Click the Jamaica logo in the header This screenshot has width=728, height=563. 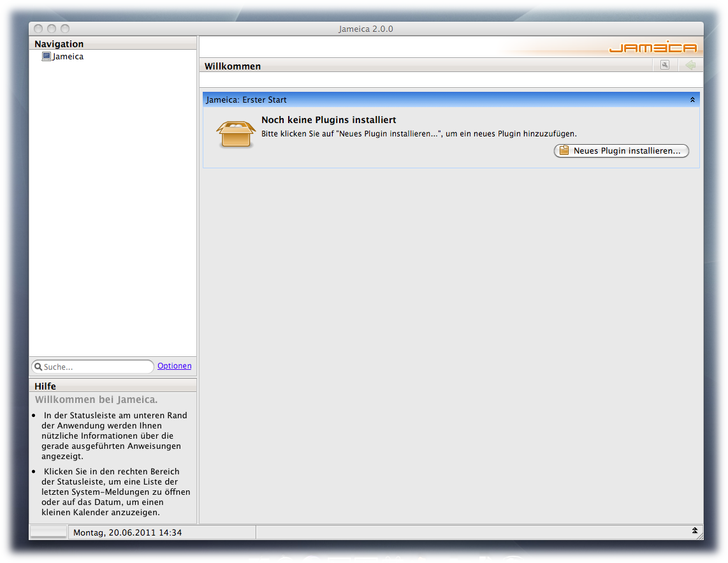tap(653, 47)
